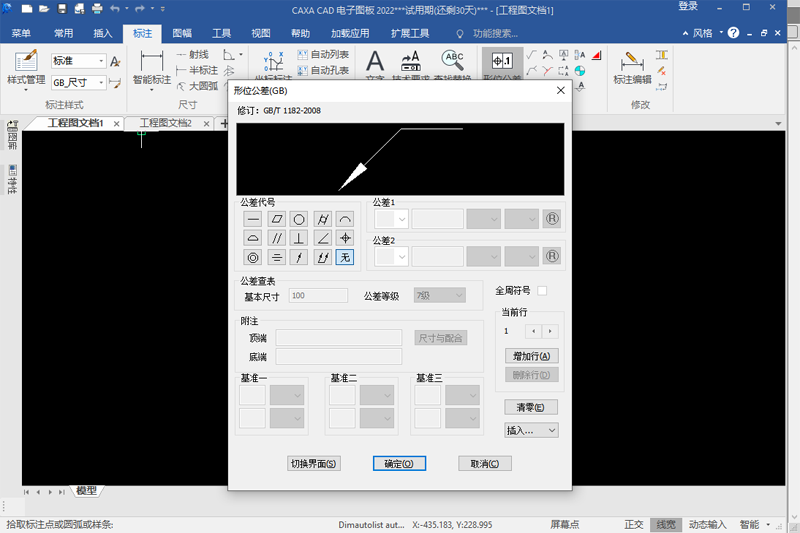Viewport: 800px width, 533px height.
Task: Select the flatness parallelogram symbol
Action: [x=276, y=219]
